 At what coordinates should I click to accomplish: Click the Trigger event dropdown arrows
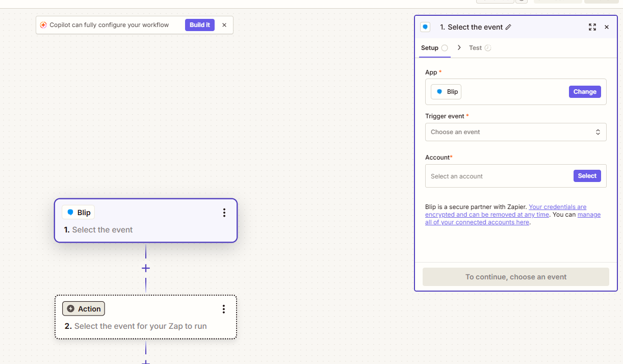pyautogui.click(x=598, y=132)
